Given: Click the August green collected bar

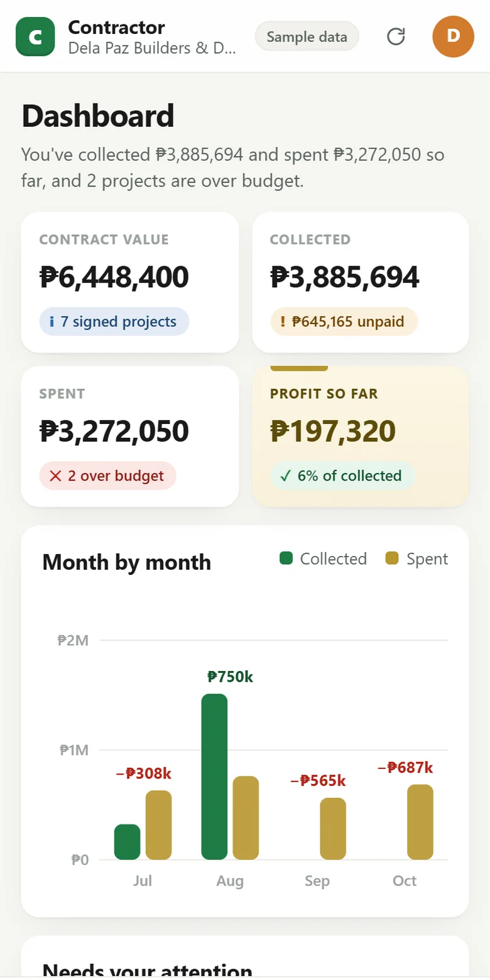Looking at the screenshot, I should (x=214, y=776).
